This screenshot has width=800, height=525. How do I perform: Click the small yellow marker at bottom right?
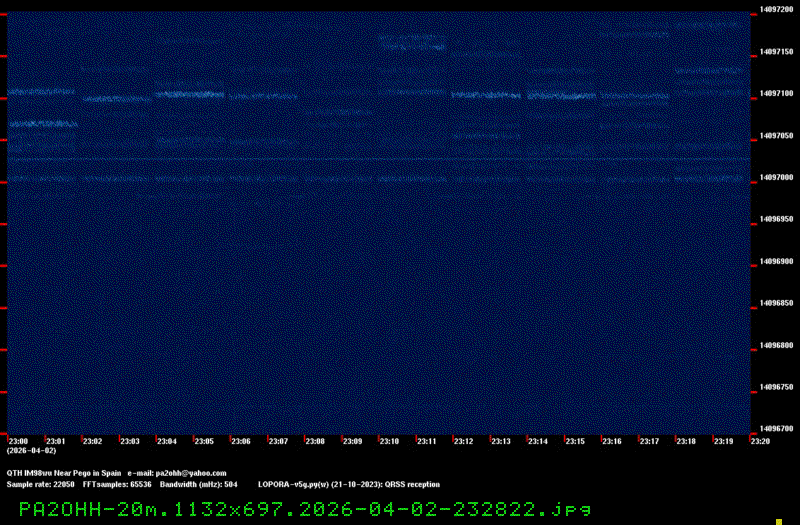pyautogui.click(x=779, y=522)
